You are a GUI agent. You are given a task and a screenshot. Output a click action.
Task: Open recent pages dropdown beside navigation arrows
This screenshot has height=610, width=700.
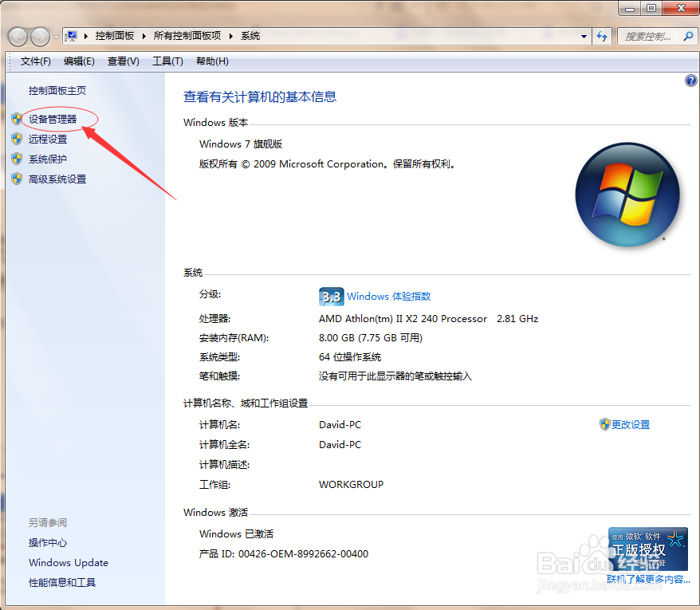pos(56,37)
